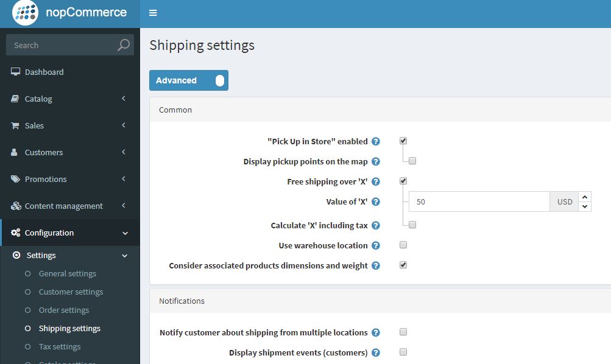Click help icon next to Value of 'X'

pos(376,201)
